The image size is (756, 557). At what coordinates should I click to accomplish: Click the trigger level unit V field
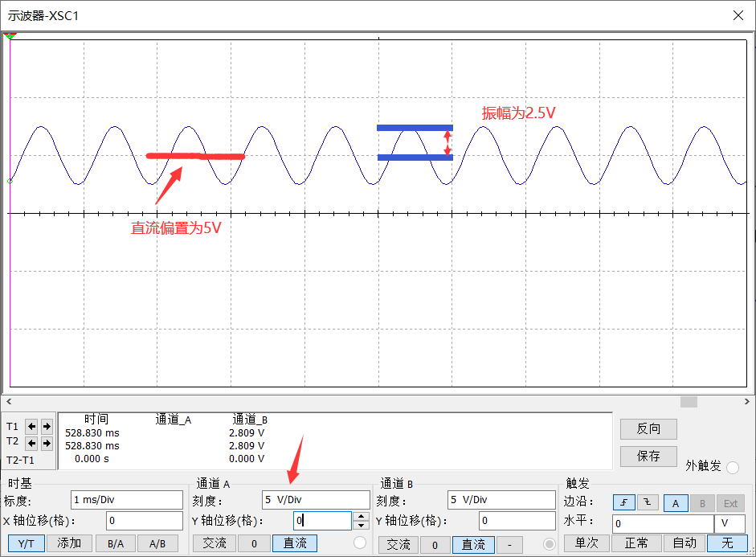click(x=729, y=524)
